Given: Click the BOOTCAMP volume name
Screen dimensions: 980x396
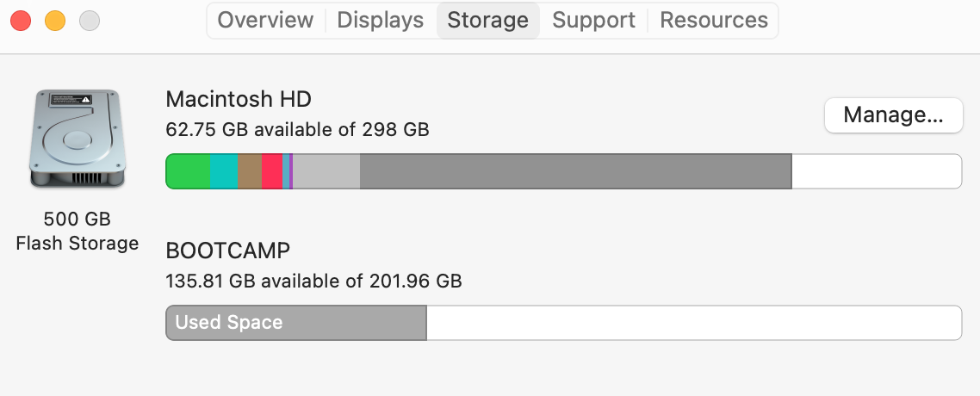Looking at the screenshot, I should (x=227, y=251).
